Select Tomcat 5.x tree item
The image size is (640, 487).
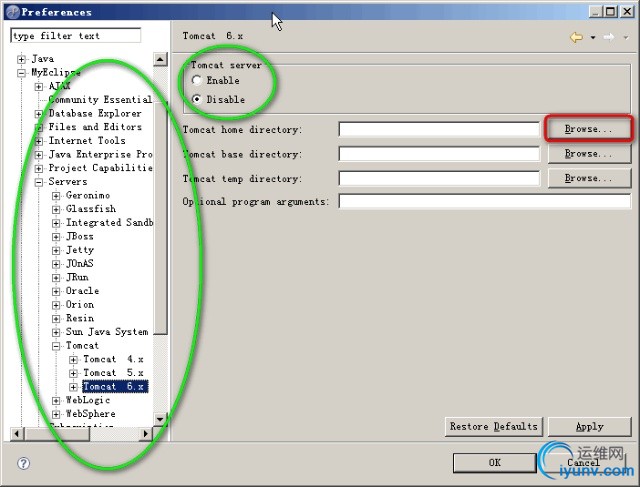point(113,373)
